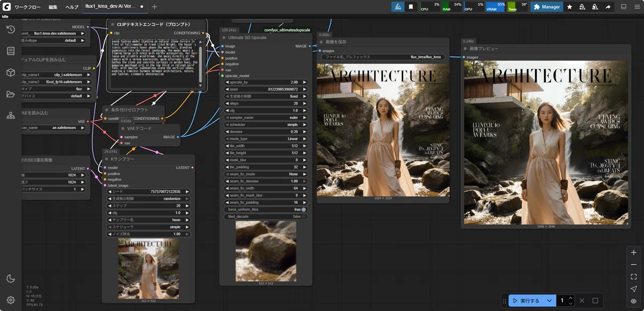Change 生成後の制御 randomize dropdown

click(148, 198)
